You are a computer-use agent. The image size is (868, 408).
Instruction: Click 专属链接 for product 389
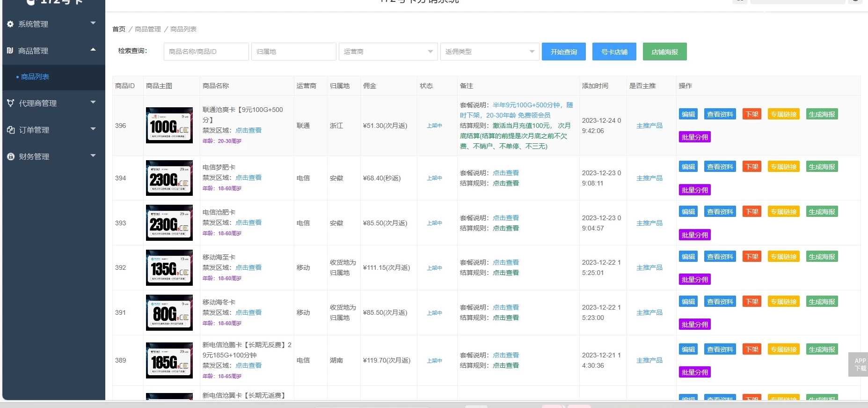(x=784, y=349)
